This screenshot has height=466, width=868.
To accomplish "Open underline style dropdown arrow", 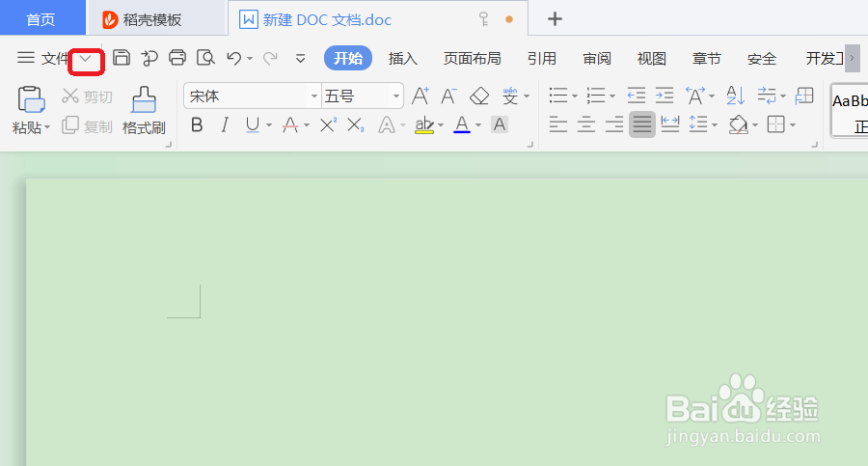I will 269,125.
